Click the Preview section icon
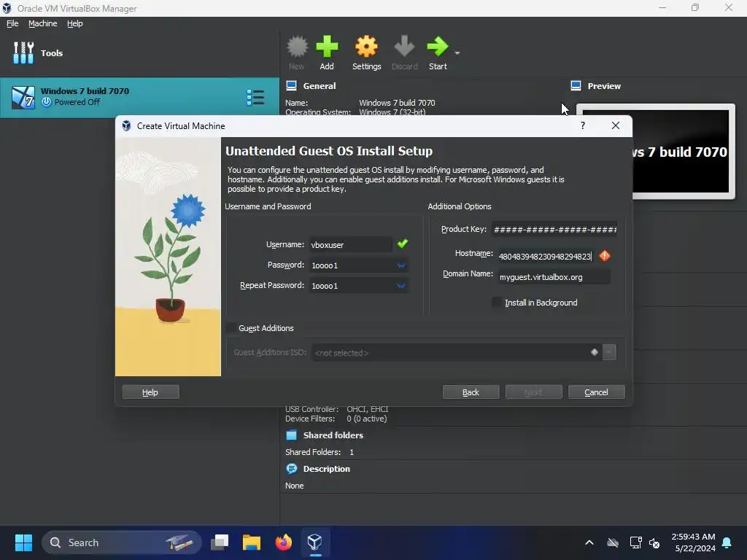Screen dimensions: 747x560 pyautogui.click(x=576, y=86)
